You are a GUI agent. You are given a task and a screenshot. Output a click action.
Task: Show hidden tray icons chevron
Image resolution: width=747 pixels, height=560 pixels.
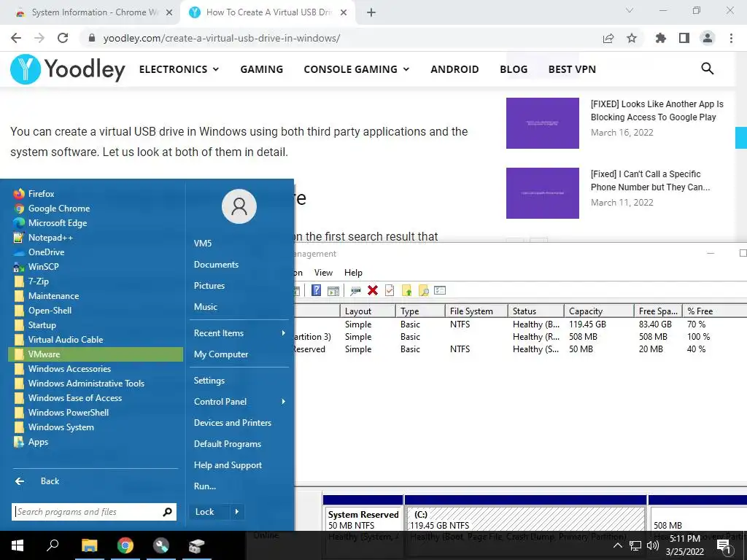pyautogui.click(x=617, y=545)
